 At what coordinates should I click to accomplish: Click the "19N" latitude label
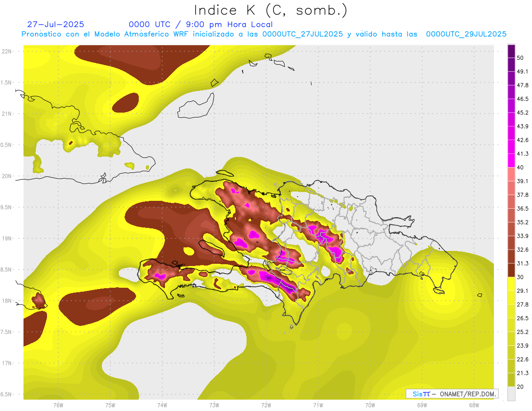[8, 238]
